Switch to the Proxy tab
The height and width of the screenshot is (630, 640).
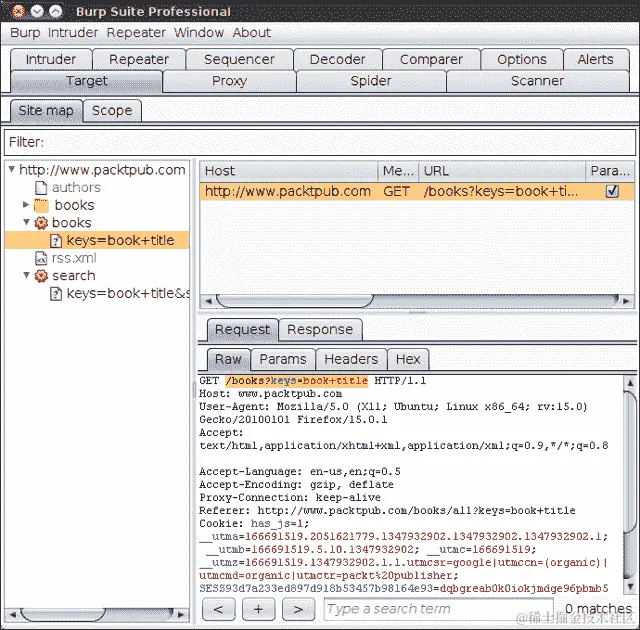click(229, 81)
